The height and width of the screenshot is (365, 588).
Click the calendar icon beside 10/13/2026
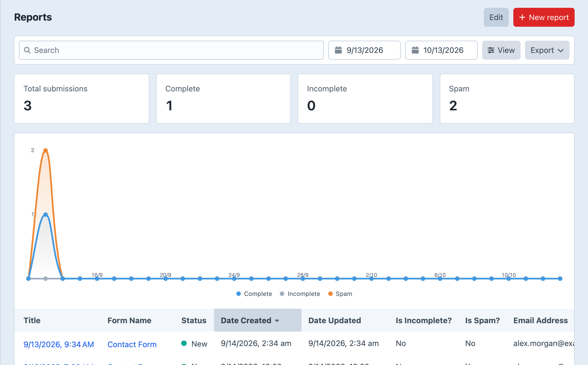pos(415,50)
